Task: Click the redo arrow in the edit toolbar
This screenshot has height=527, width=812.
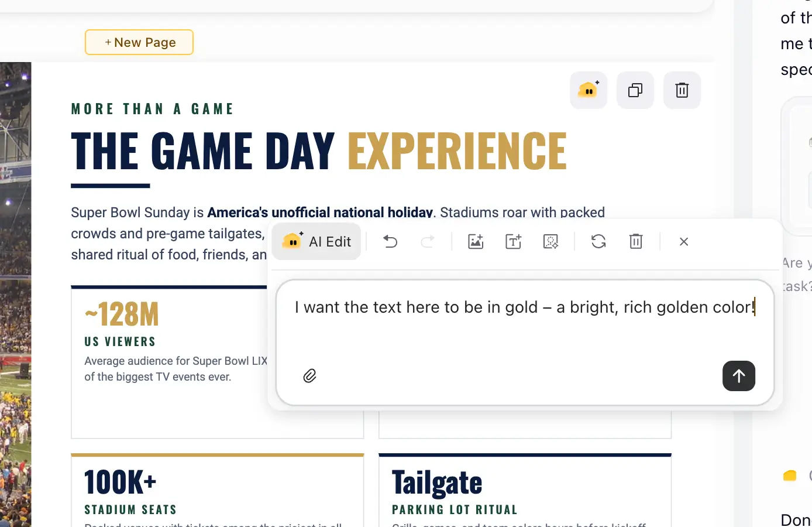Action: click(428, 241)
